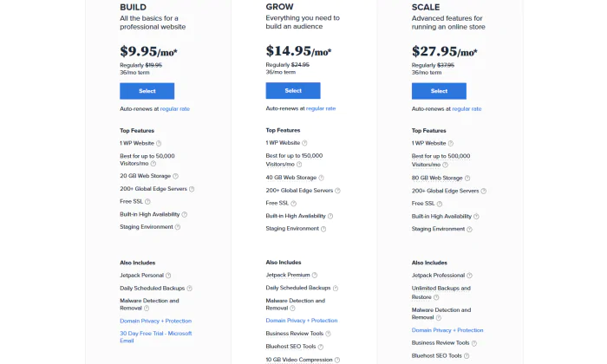The height and width of the screenshot is (364, 607).
Task: Show tooltip for Bluehost SEO Tools in SCALE
Action: pos(467,356)
